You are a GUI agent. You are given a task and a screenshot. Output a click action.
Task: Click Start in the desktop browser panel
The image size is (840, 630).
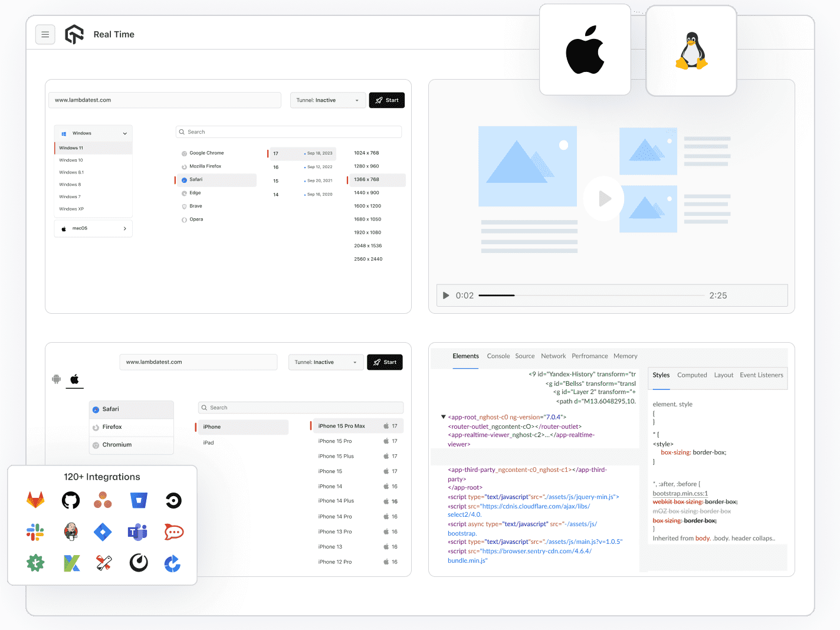coord(387,100)
